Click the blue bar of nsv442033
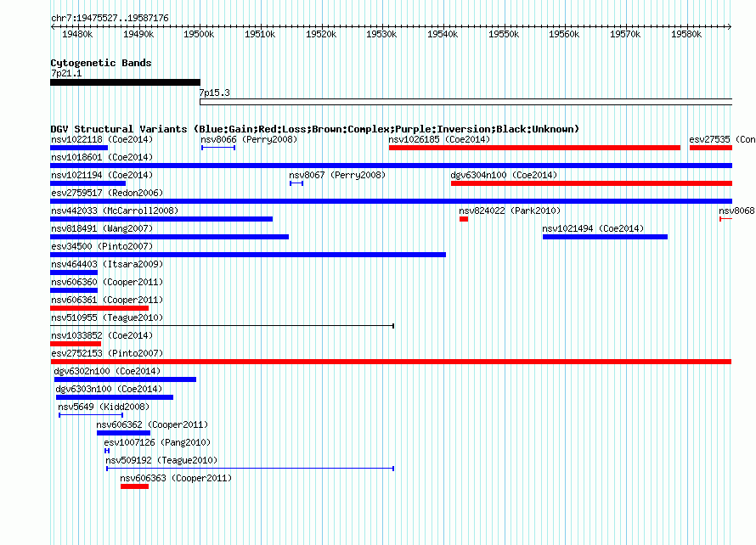756x545 pixels. pyautogui.click(x=161, y=219)
